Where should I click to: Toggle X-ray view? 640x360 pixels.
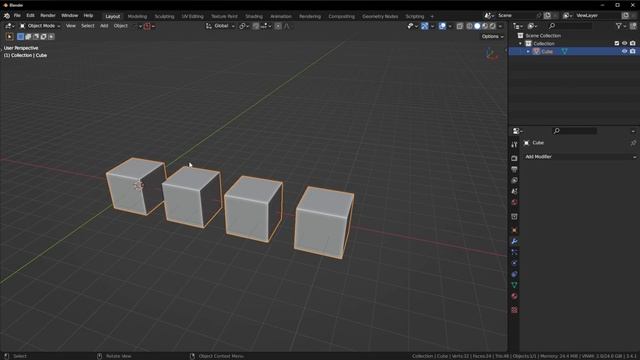pyautogui.click(x=460, y=26)
